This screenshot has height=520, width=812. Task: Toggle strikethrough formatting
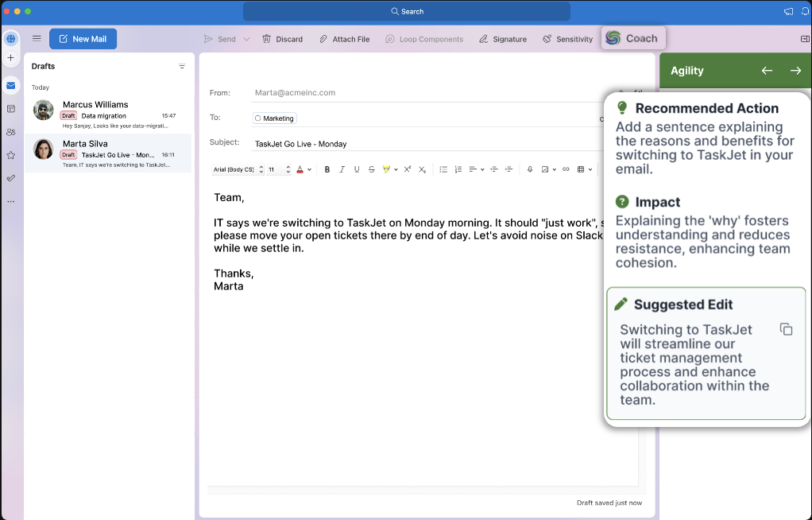[372, 169]
